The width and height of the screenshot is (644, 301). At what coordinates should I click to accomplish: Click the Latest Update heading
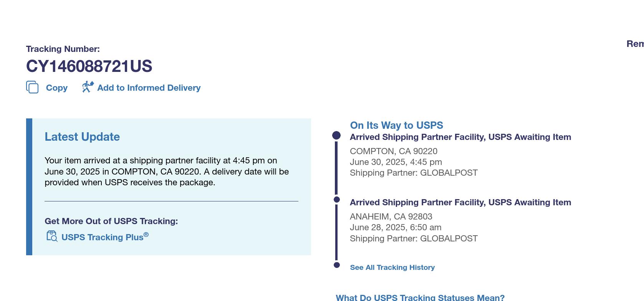(82, 137)
